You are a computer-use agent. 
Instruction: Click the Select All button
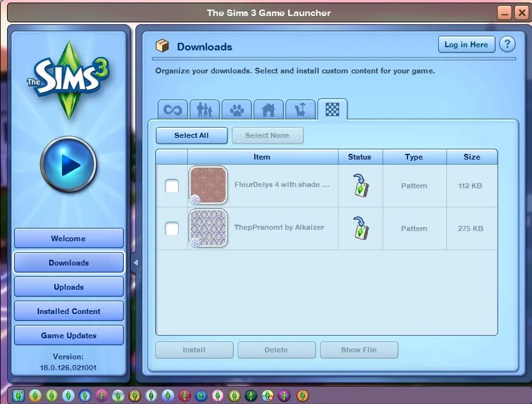[192, 135]
